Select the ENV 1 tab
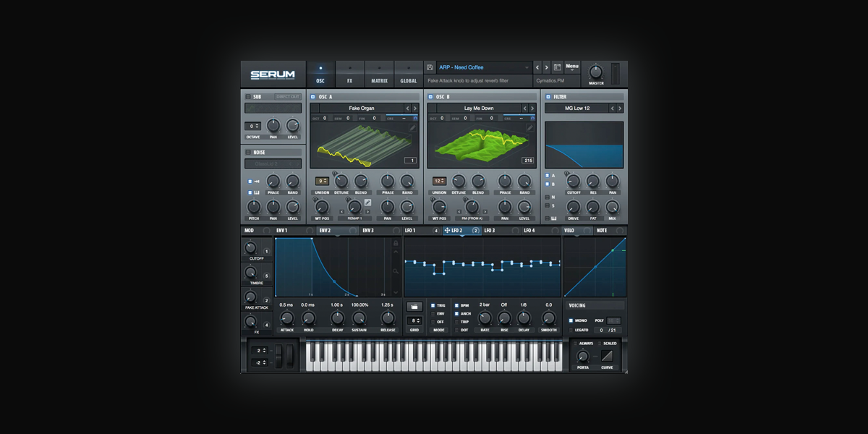Image resolution: width=868 pixels, height=434 pixels. pyautogui.click(x=294, y=231)
